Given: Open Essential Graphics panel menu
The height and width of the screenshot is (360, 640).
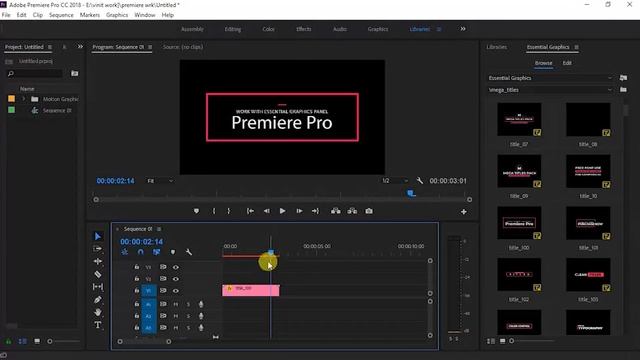Looking at the screenshot, I should (576, 47).
